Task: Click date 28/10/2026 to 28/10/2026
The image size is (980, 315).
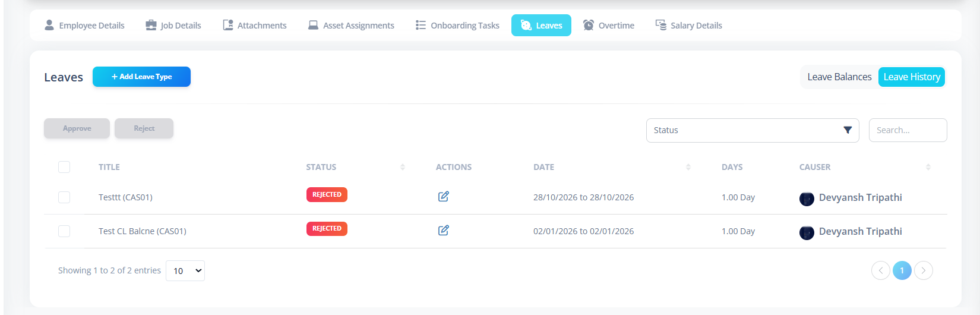Action: click(583, 197)
